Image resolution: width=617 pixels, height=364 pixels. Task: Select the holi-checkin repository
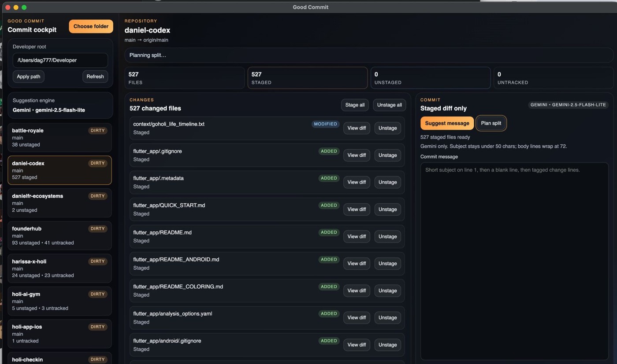[x=60, y=358]
